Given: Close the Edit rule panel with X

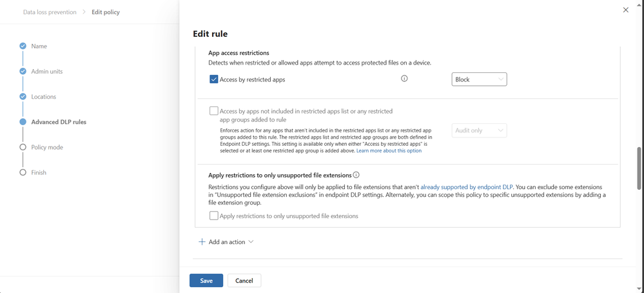Looking at the screenshot, I should (x=625, y=10).
